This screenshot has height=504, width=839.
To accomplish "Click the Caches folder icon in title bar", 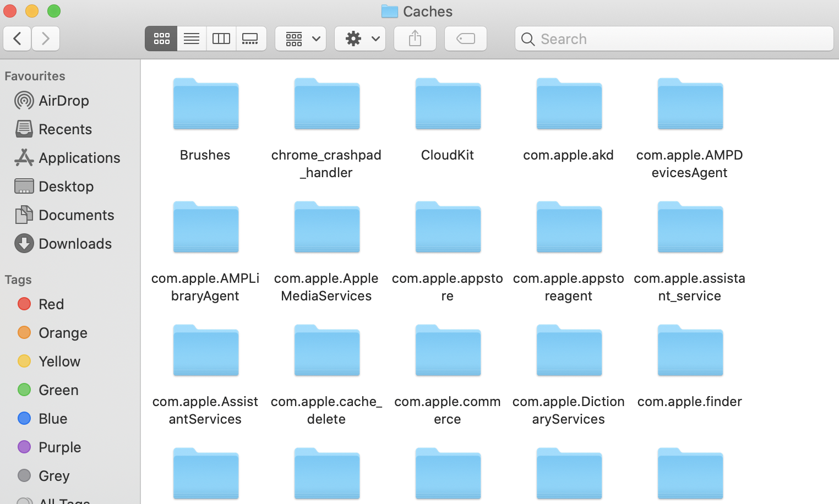I will click(389, 11).
